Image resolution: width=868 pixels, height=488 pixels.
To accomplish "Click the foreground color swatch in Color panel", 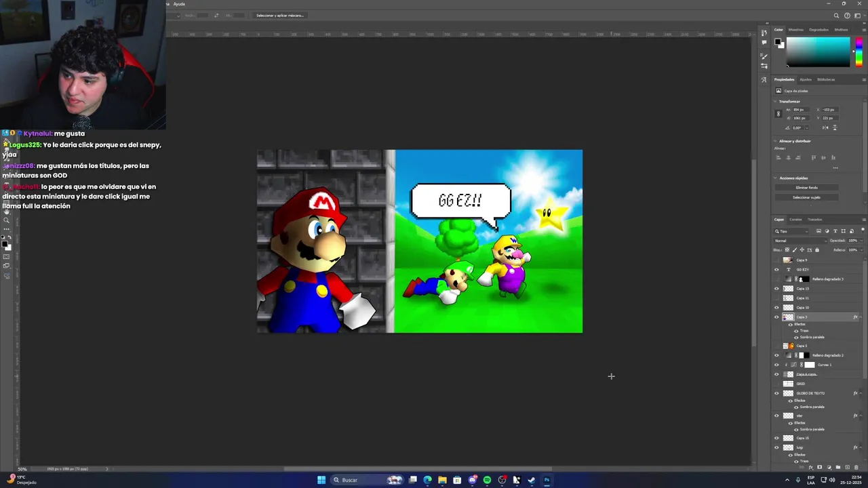I will tap(778, 41).
